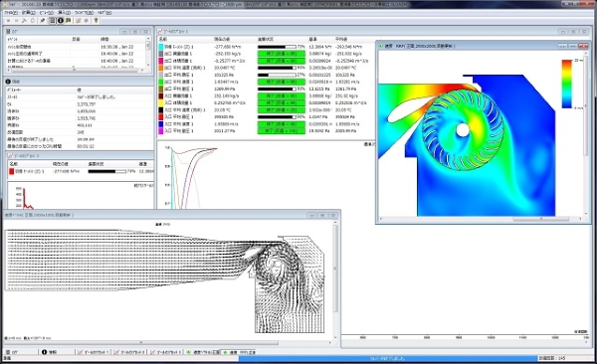
Task: Select the velocity vector tab at bottom
Action: coord(203,352)
